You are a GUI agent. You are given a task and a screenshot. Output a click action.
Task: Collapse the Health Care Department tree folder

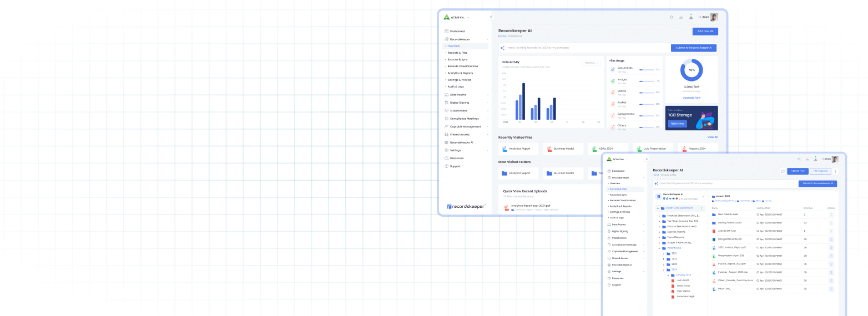click(659, 208)
